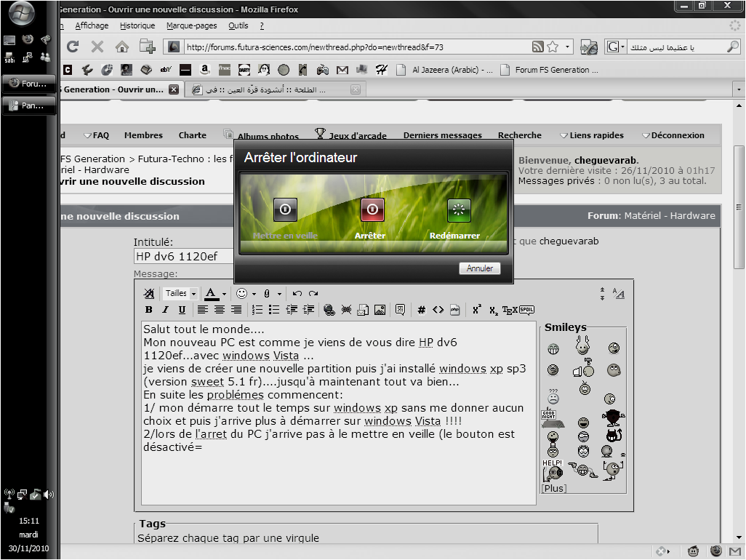Wrap selection in CODE tags (# icon)
746x560 pixels.
tap(421, 310)
